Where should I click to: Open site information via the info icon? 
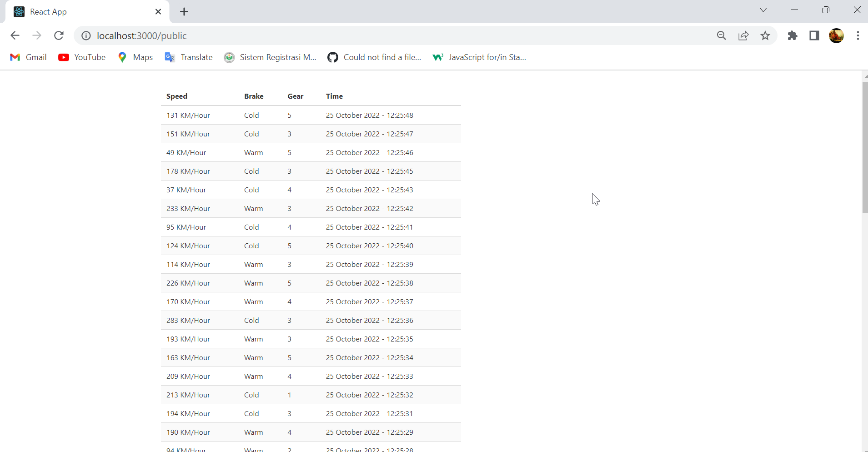pos(85,36)
